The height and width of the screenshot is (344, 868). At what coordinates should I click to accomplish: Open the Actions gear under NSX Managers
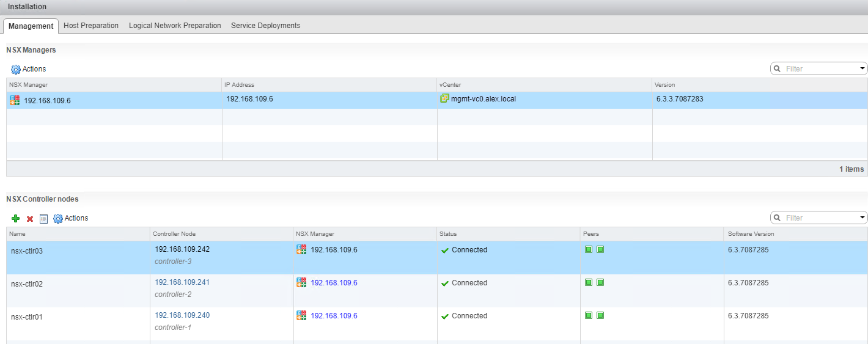pyautogui.click(x=16, y=70)
